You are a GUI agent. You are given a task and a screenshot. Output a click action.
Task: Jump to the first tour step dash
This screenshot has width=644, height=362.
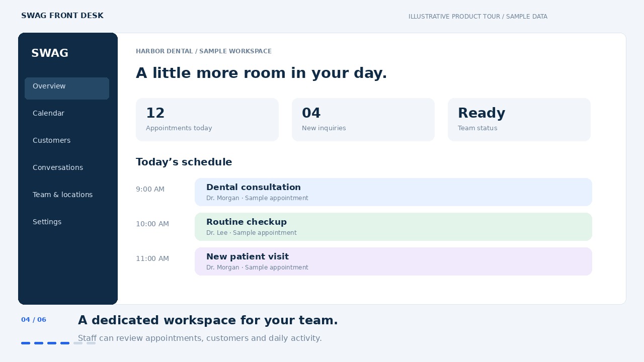click(x=26, y=343)
